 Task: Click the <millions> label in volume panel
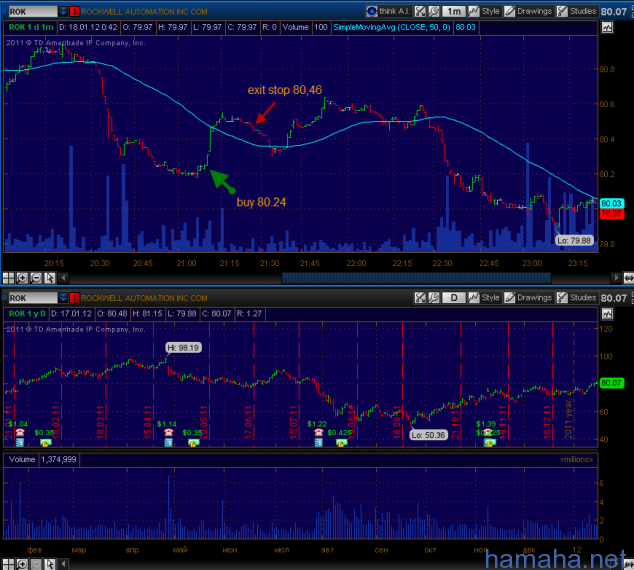click(x=576, y=460)
